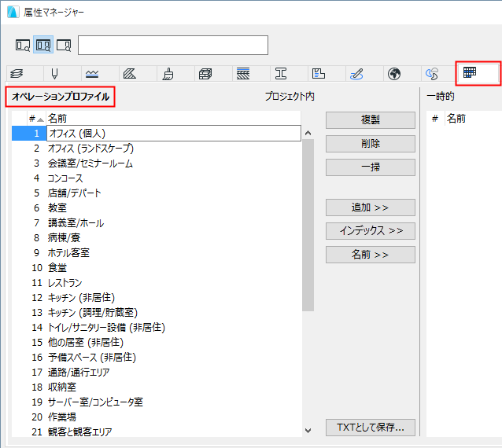Open the Surfaces paintbrush tab icon
Screen dimensions: 502x448
(168, 74)
